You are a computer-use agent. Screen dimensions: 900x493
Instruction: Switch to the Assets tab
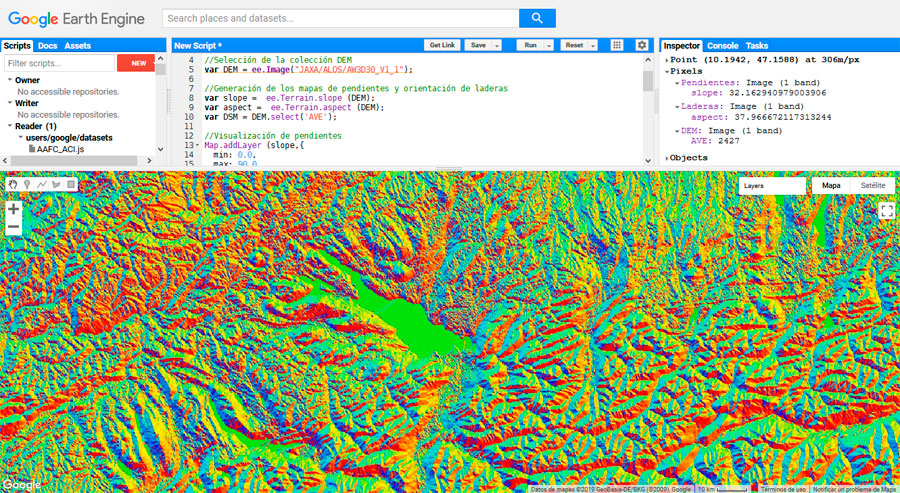77,46
